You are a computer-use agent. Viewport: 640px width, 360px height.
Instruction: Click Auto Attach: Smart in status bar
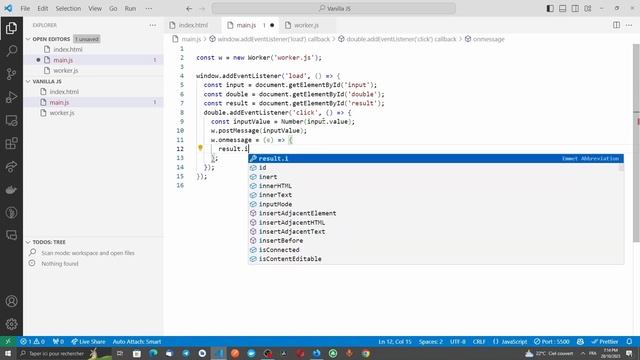(137, 342)
